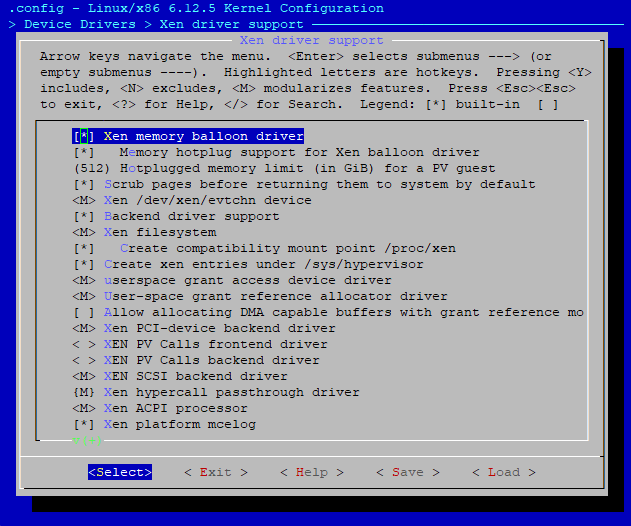Click the <Select> button

click(120, 472)
